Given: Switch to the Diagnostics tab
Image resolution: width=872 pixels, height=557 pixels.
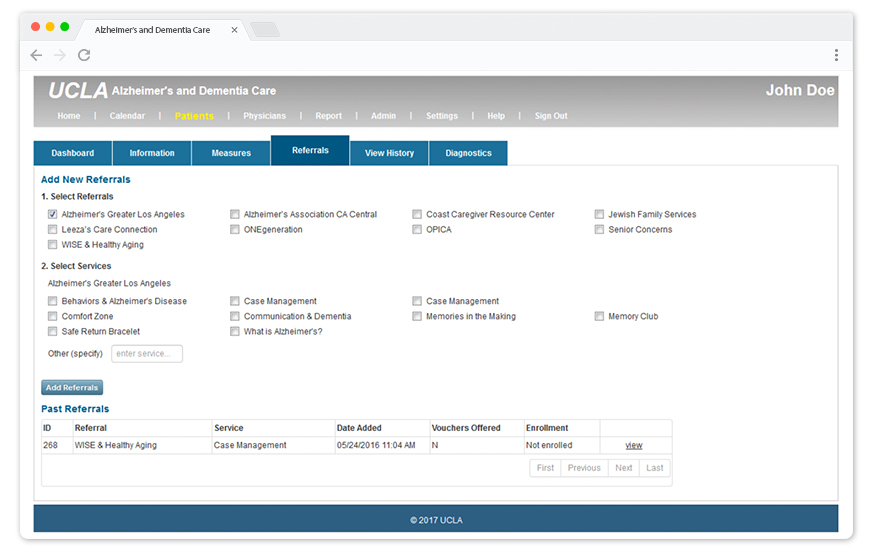Looking at the screenshot, I should [468, 153].
